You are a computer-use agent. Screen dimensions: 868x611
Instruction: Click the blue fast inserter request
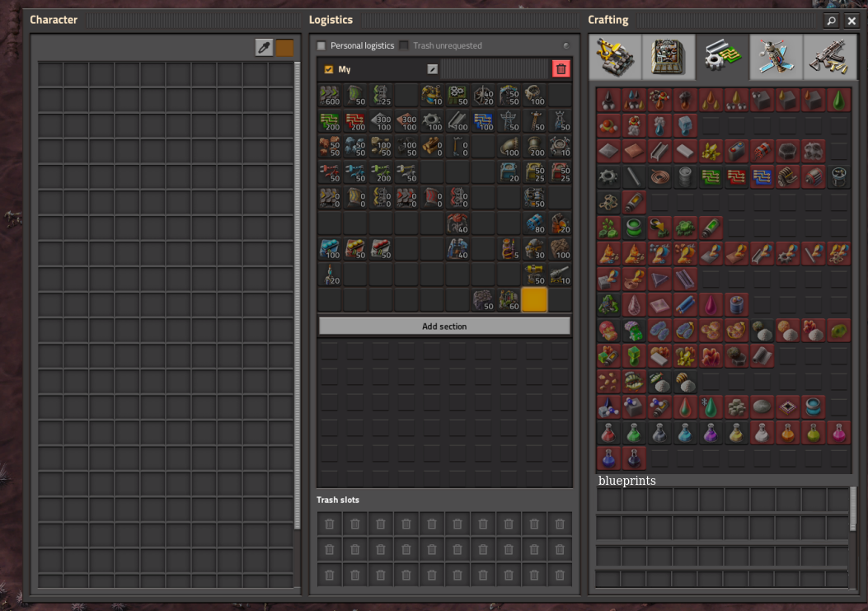tap(355, 172)
